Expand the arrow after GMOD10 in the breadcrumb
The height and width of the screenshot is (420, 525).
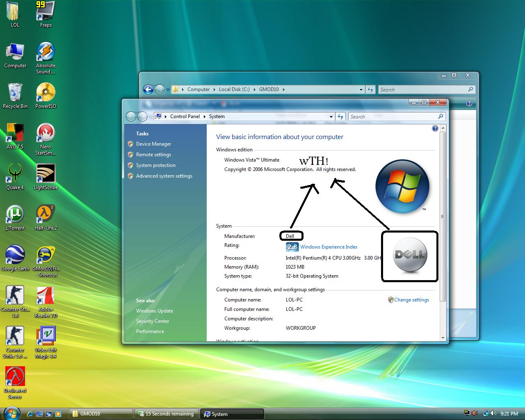[x=283, y=89]
